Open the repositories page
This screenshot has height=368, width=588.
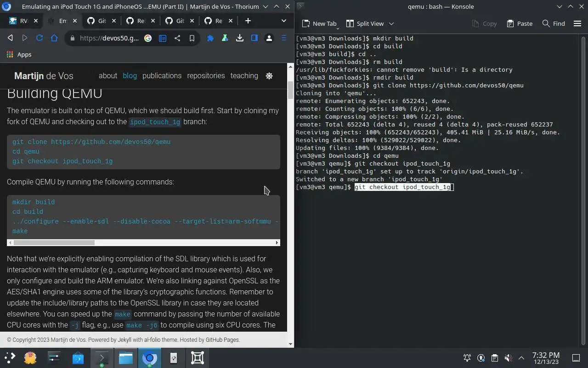(206, 76)
